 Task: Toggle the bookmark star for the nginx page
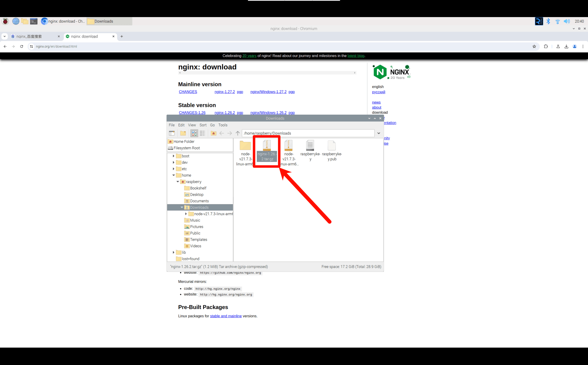tap(534, 46)
